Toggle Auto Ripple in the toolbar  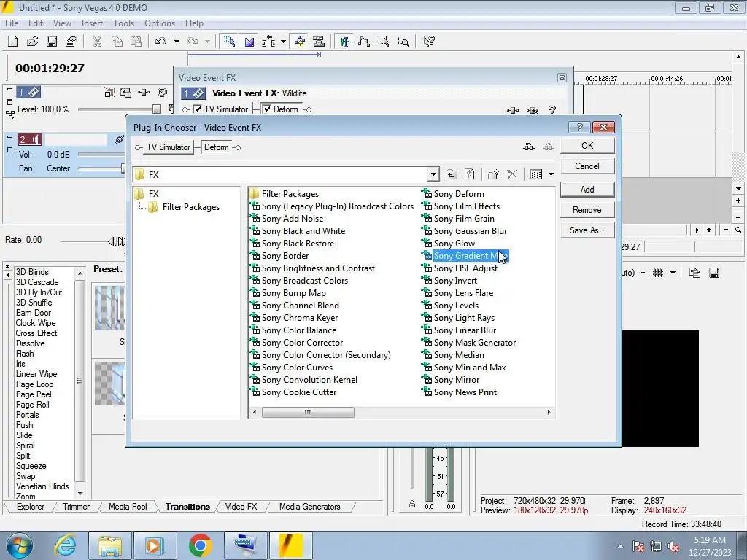(268, 42)
